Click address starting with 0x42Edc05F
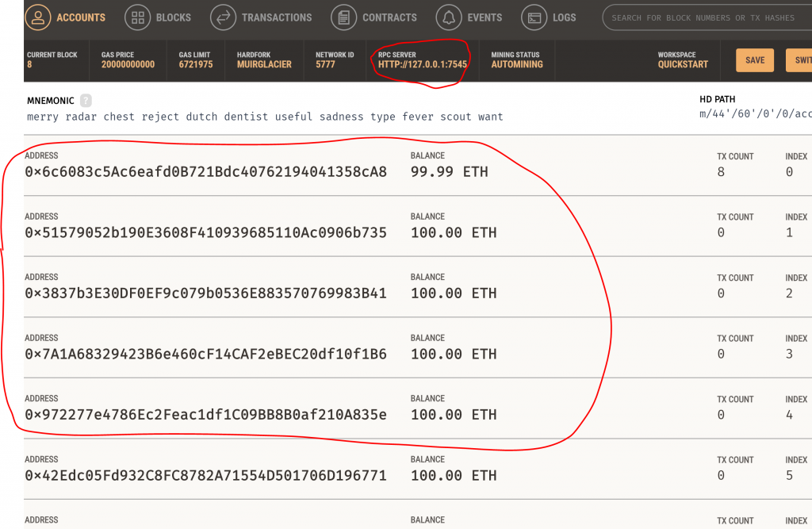 (x=205, y=475)
